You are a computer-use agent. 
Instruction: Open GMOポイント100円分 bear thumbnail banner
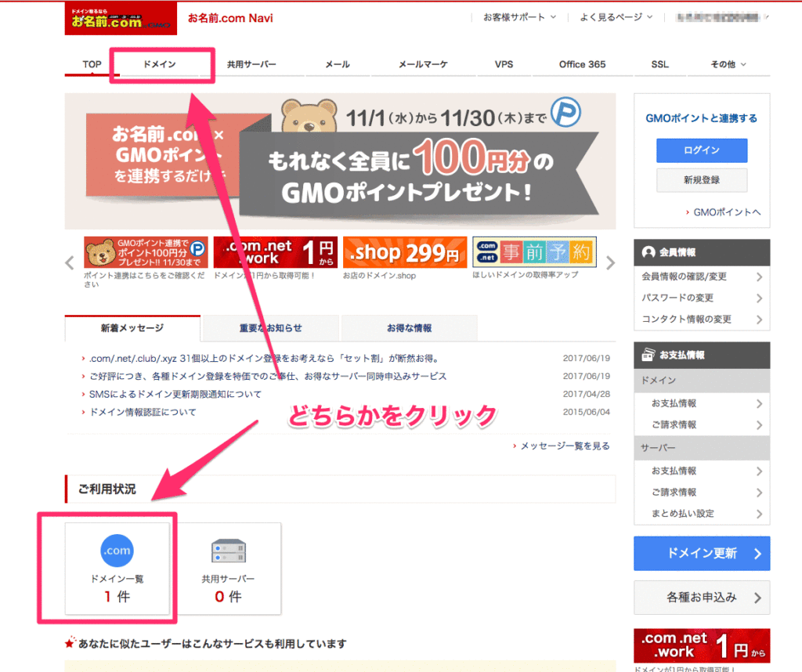pyautogui.click(x=146, y=252)
